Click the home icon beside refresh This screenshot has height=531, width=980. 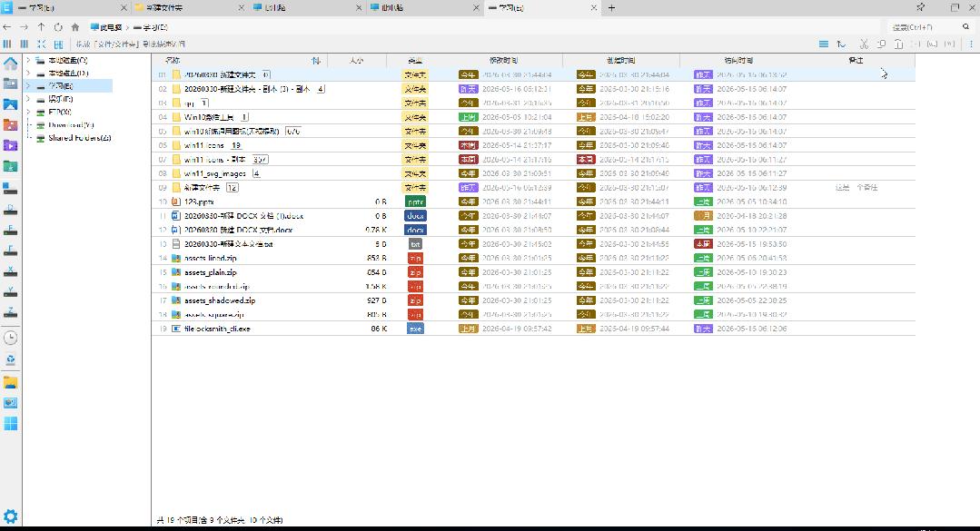pos(75,27)
